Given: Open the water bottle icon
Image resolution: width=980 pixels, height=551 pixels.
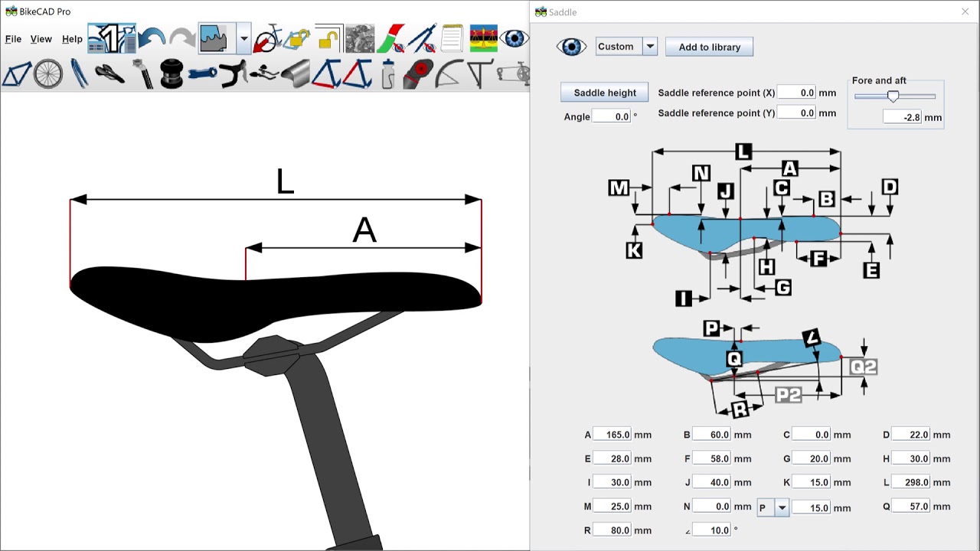Looking at the screenshot, I should click(387, 74).
